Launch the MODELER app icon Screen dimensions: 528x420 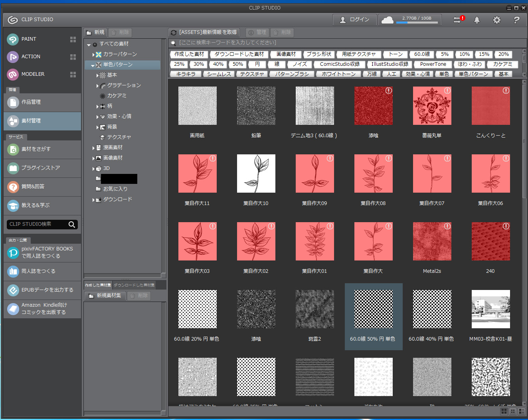pyautogui.click(x=13, y=74)
